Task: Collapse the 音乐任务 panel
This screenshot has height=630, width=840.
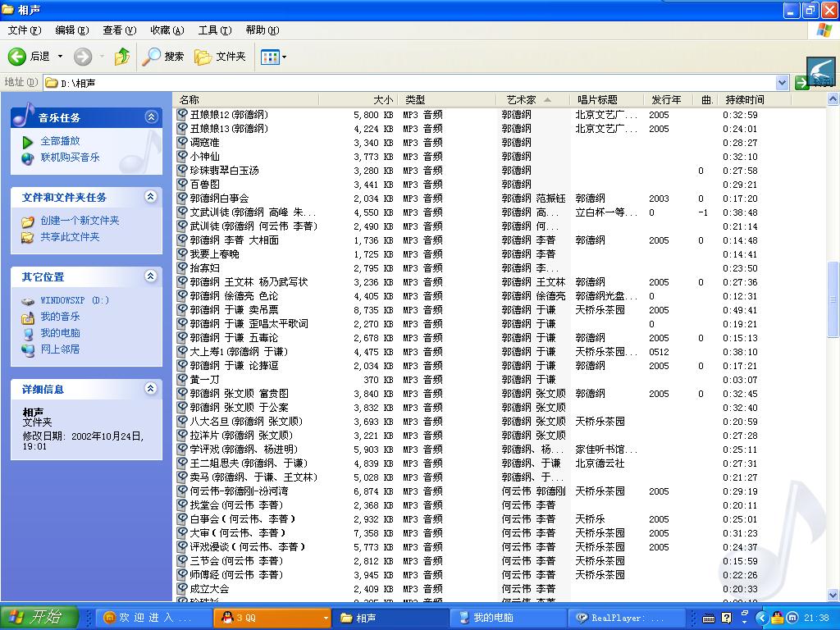Action: click(x=151, y=117)
